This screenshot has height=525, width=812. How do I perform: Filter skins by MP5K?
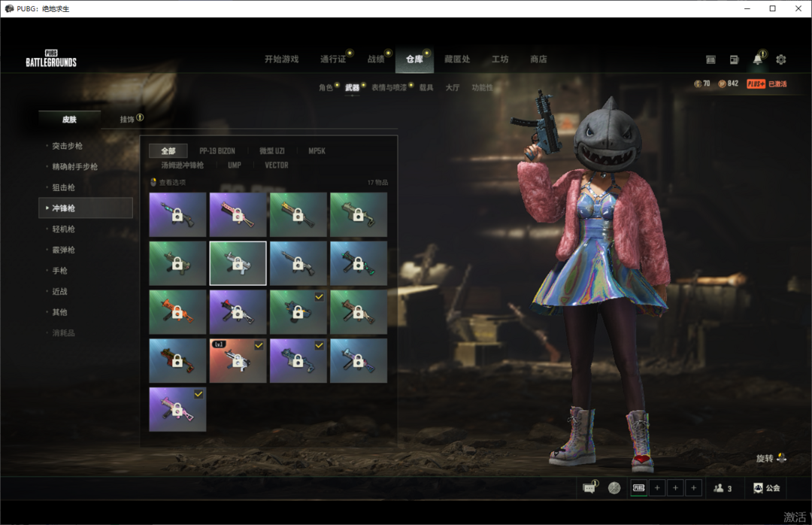coord(317,151)
